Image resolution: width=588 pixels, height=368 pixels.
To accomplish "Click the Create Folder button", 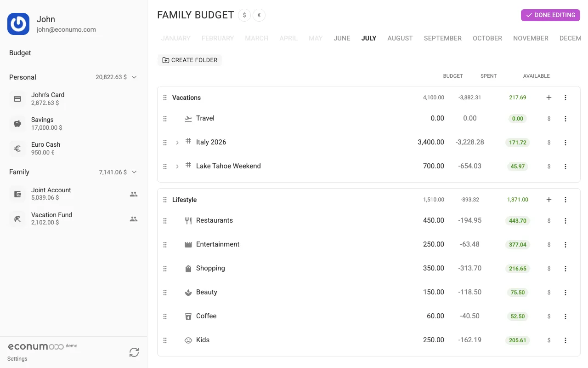I will [x=190, y=60].
